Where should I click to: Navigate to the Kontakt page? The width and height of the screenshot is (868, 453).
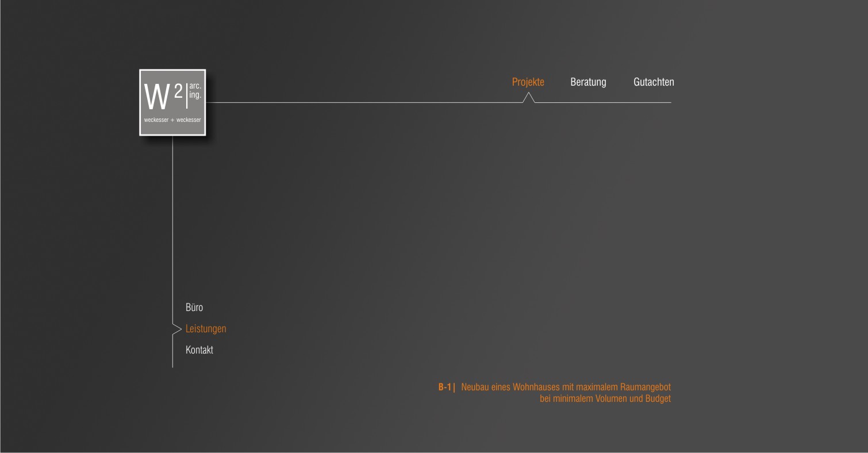(x=199, y=350)
